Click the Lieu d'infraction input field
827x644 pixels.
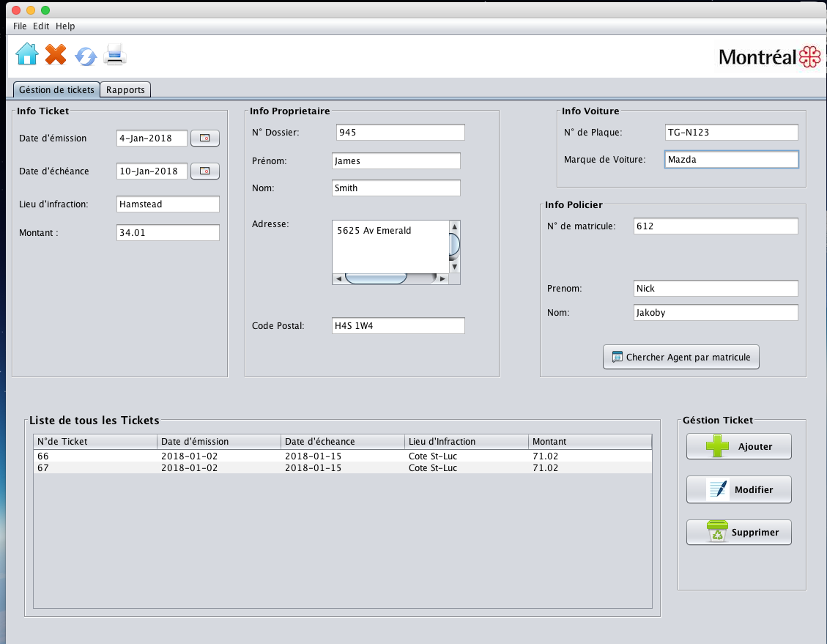(x=168, y=204)
